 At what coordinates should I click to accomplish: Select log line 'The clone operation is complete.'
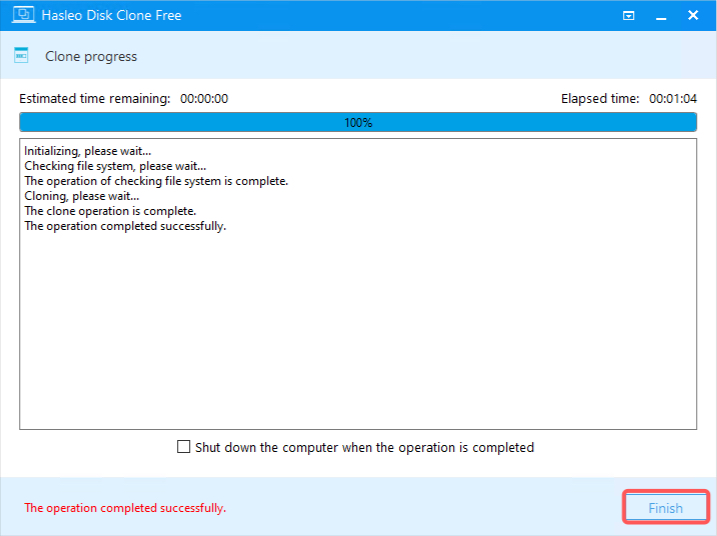click(110, 211)
